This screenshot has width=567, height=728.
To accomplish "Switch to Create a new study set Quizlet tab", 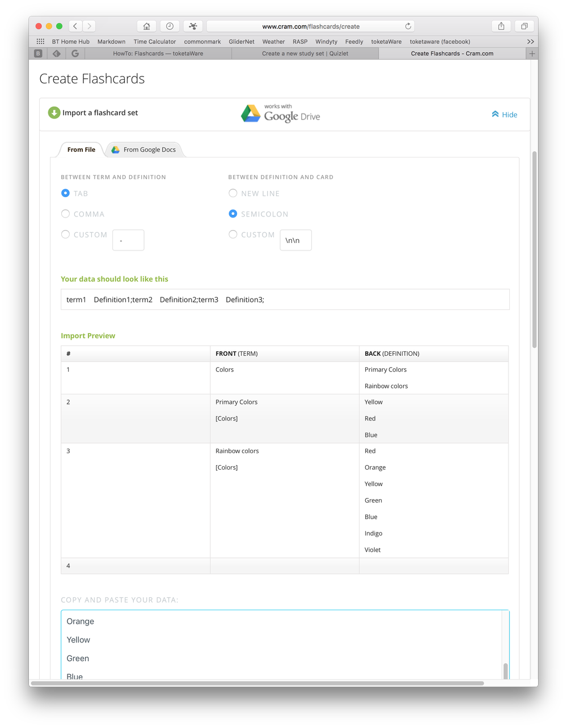I will tap(305, 53).
